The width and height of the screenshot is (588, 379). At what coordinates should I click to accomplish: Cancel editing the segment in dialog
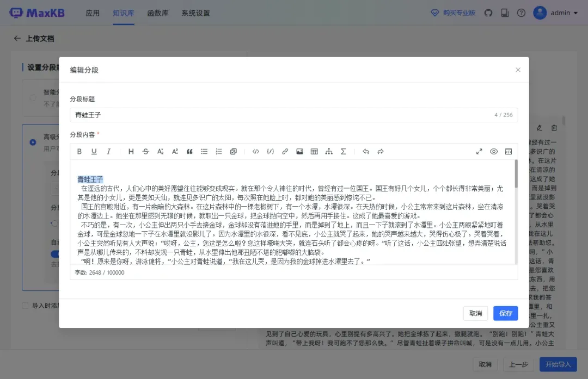click(x=475, y=313)
